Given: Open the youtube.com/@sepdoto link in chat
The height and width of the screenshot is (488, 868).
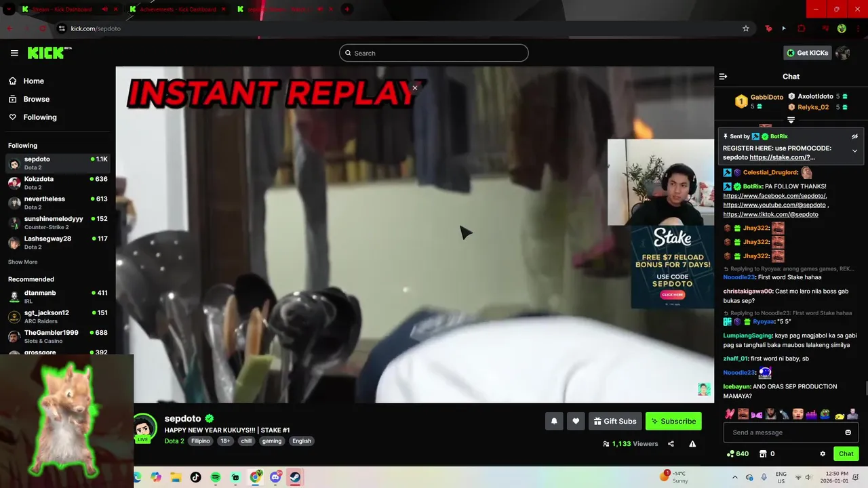Looking at the screenshot, I should 774,205.
